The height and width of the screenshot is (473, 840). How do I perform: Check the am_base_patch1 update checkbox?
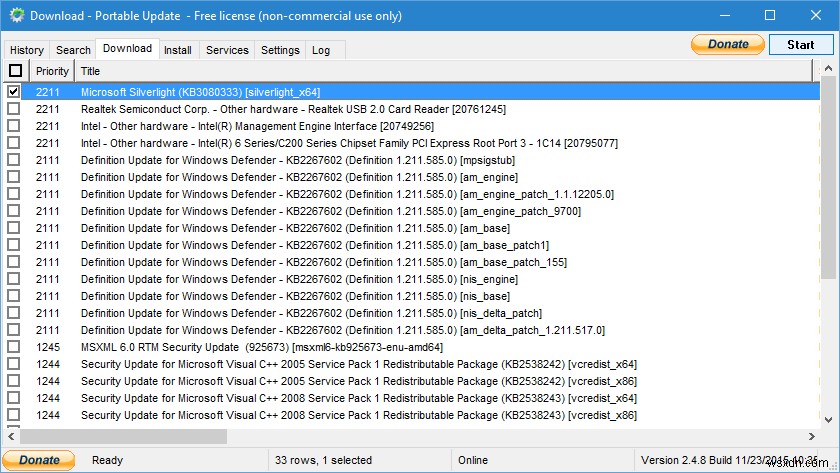point(13,245)
